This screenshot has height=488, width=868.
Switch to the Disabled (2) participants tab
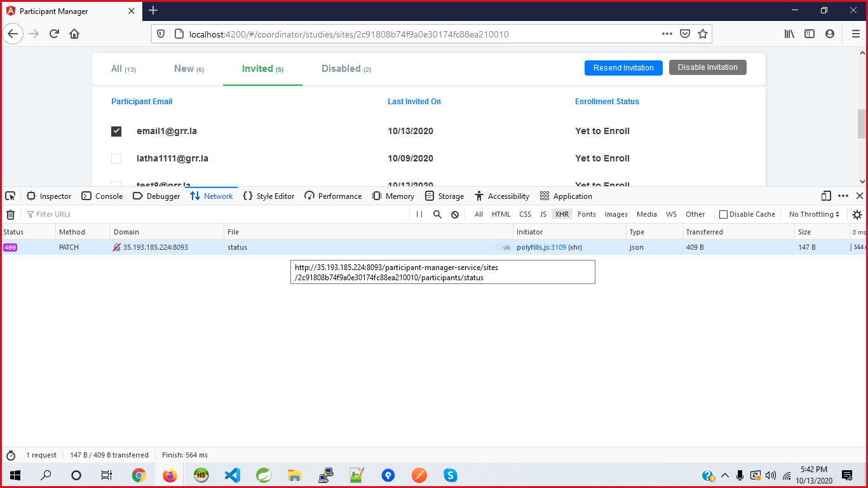click(346, 68)
